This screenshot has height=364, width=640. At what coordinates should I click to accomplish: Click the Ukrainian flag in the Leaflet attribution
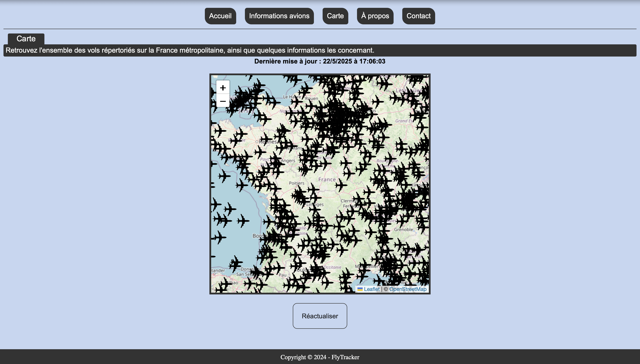(x=360, y=289)
